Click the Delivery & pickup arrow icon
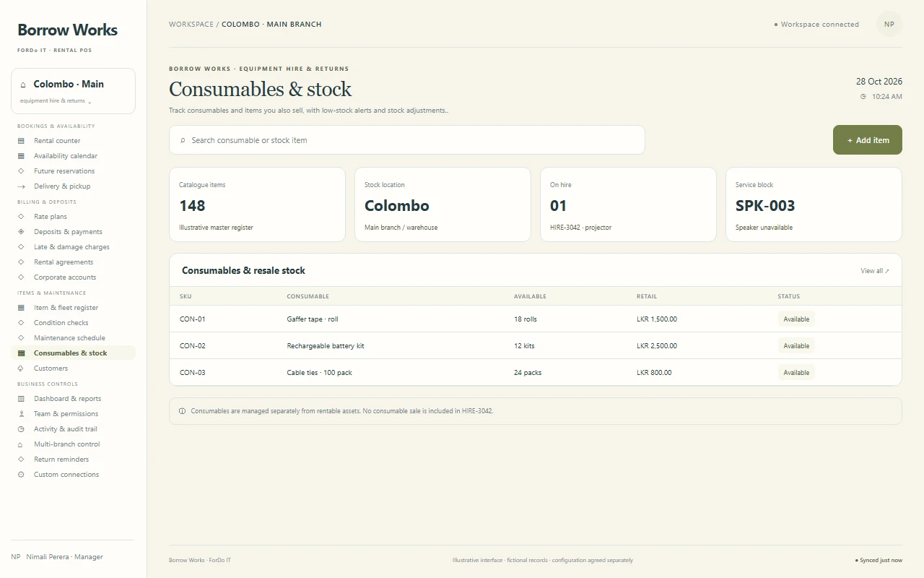The width and height of the screenshot is (924, 578). [21, 186]
